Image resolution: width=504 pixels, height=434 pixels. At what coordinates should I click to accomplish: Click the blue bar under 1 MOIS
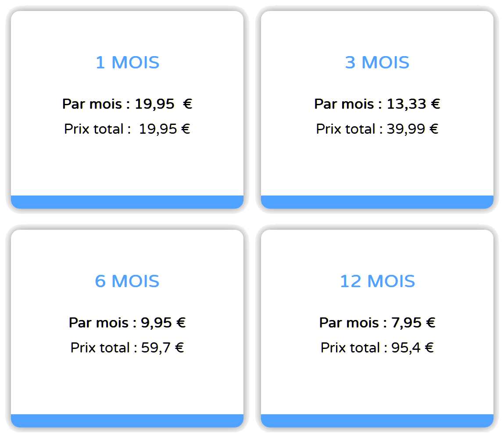(127, 202)
